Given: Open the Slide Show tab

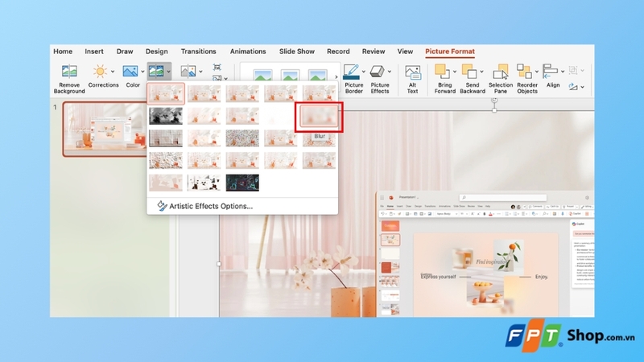Looking at the screenshot, I should tap(296, 51).
